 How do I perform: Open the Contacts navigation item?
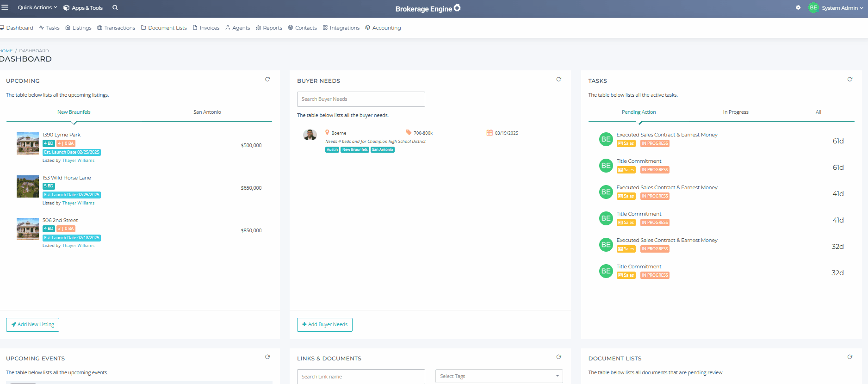(x=303, y=28)
